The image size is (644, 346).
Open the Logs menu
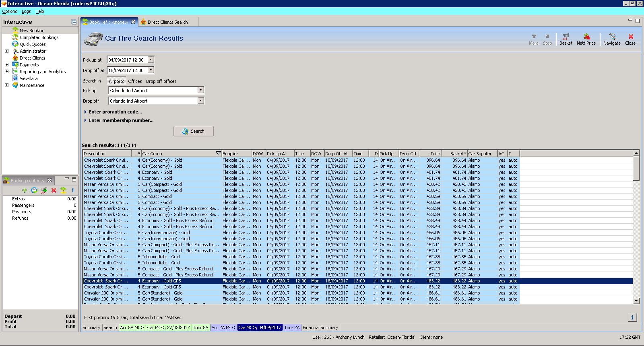(x=26, y=11)
